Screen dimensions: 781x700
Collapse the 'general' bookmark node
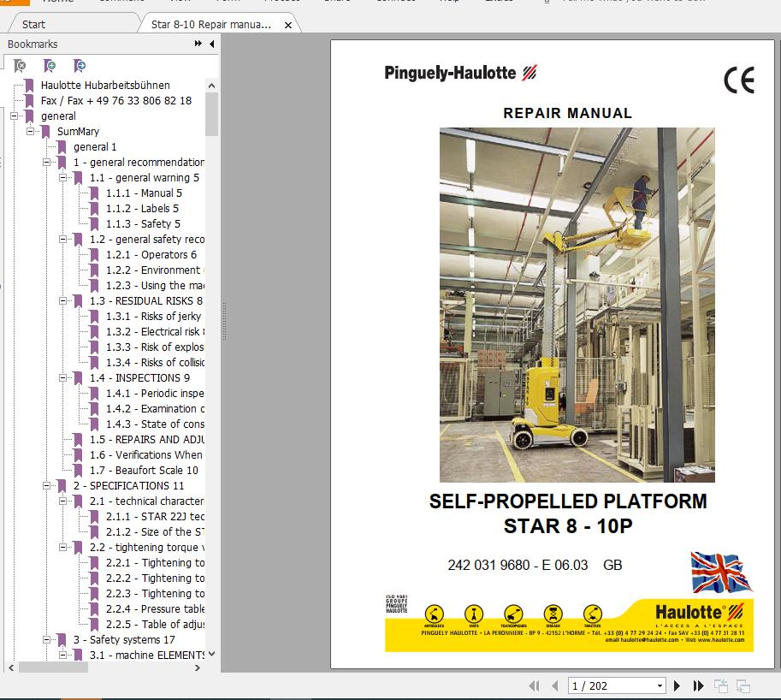coord(15,116)
